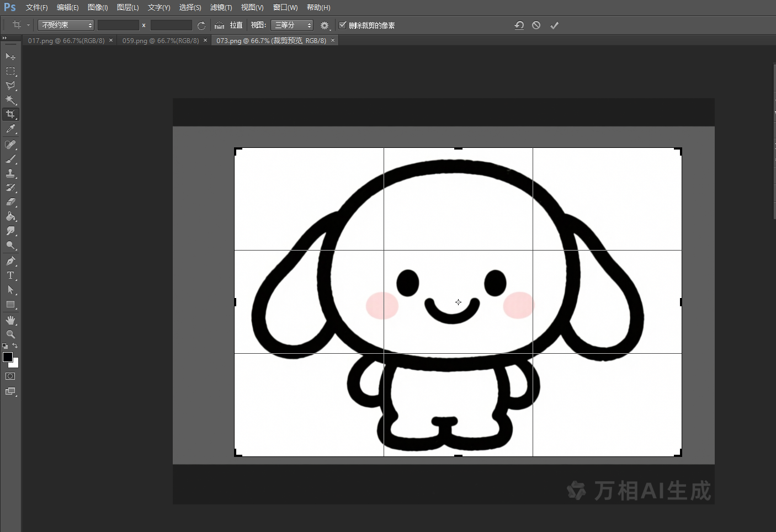The image size is (776, 532).
Task: Click the 拉直 straighten button
Action: tap(236, 25)
